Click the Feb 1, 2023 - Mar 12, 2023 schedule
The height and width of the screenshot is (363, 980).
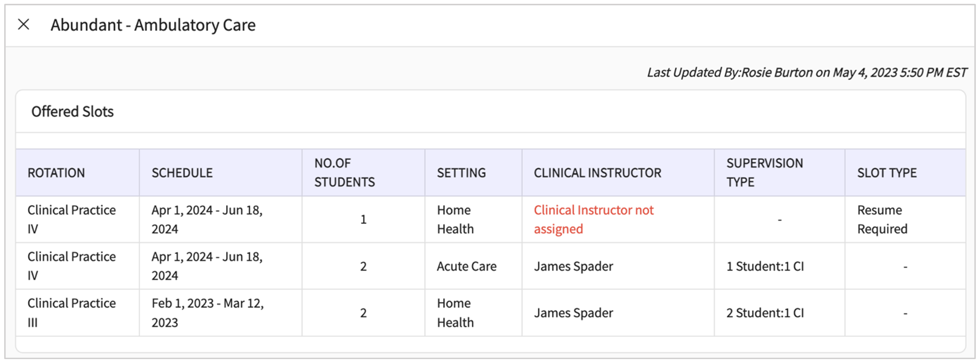pos(207,313)
